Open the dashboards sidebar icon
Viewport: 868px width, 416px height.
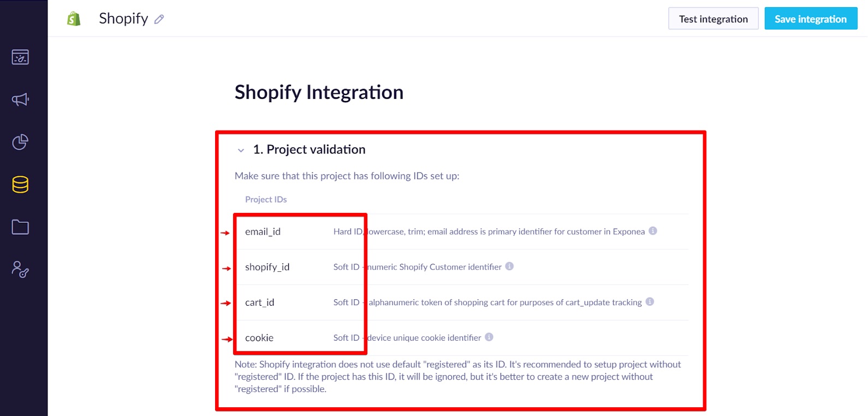[20, 57]
